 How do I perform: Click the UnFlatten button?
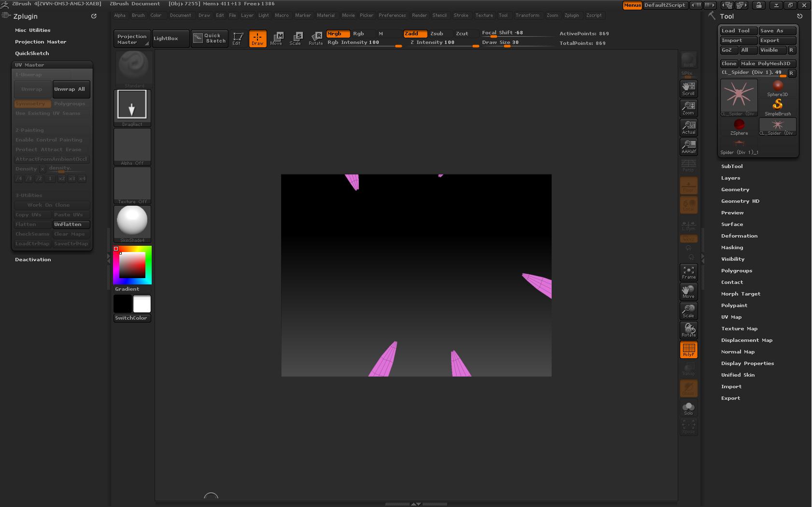(x=71, y=225)
